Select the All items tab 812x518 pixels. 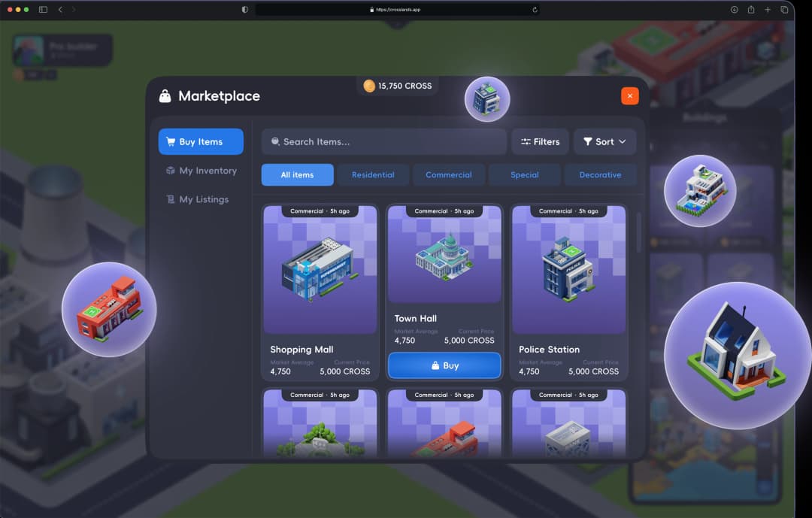click(x=297, y=174)
